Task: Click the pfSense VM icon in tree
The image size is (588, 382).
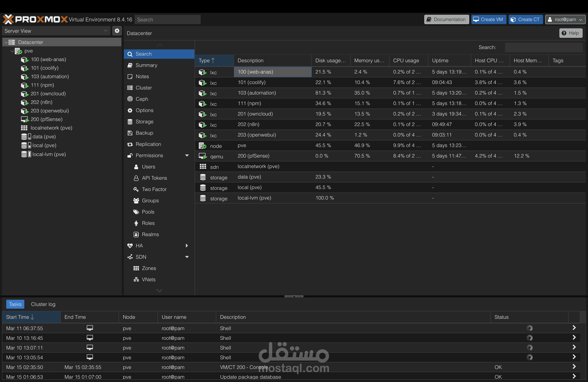Action: [25, 119]
